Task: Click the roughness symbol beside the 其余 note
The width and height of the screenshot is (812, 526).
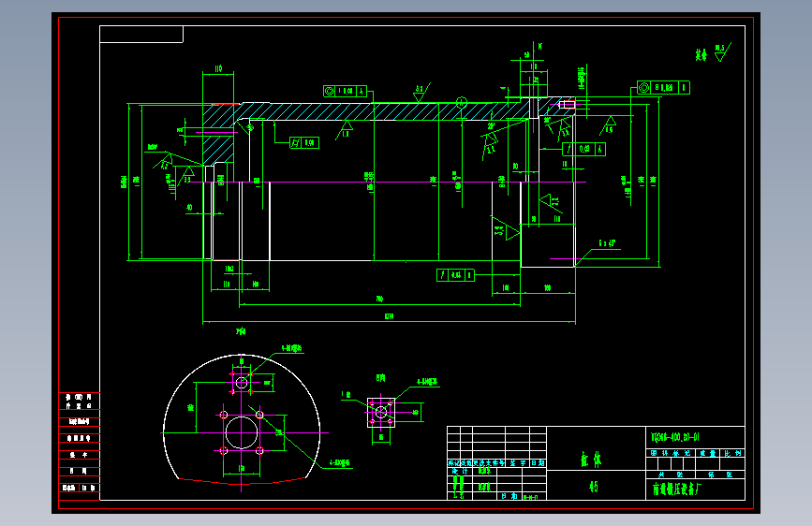Action: pyautogui.click(x=722, y=51)
